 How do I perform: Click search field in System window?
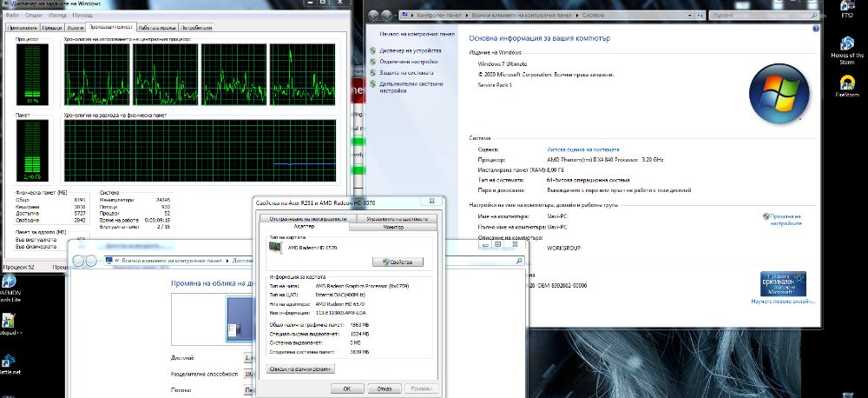763,16
